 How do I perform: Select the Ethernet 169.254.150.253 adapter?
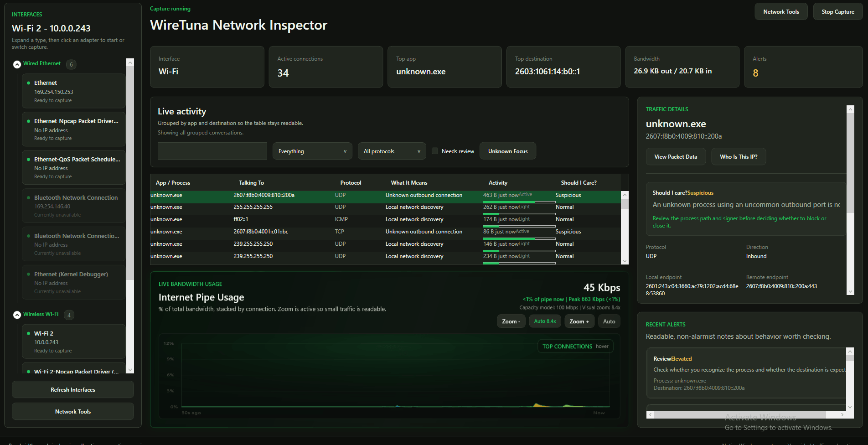[74, 91]
